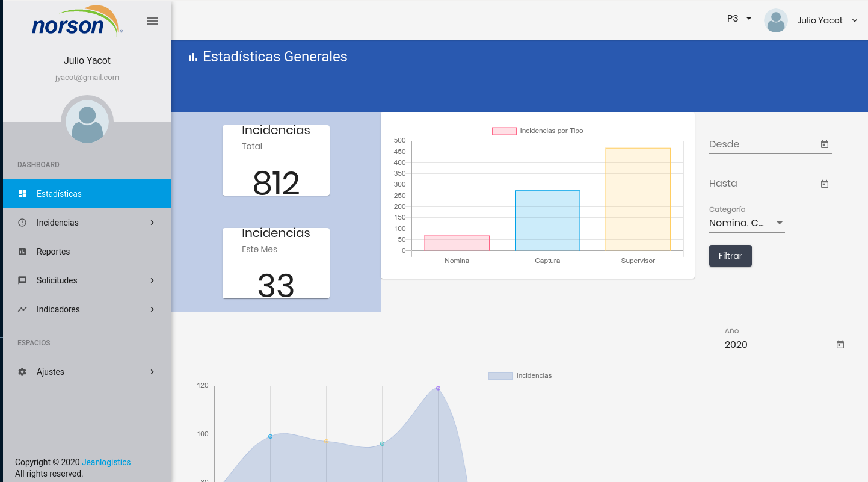The width and height of the screenshot is (868, 482).
Task: Open the Incidencias sidebar menu item
Action: pos(87,223)
